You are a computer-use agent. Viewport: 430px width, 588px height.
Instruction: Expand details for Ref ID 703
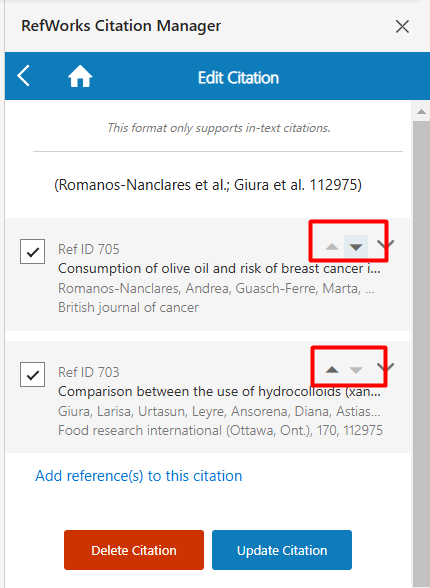coord(386,368)
